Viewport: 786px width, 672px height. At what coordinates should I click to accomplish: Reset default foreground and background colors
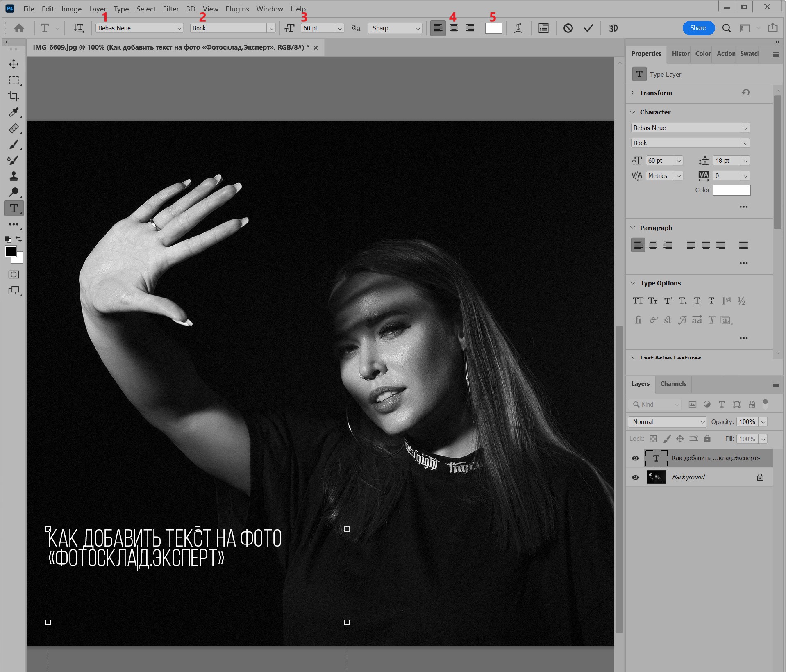[x=8, y=239]
